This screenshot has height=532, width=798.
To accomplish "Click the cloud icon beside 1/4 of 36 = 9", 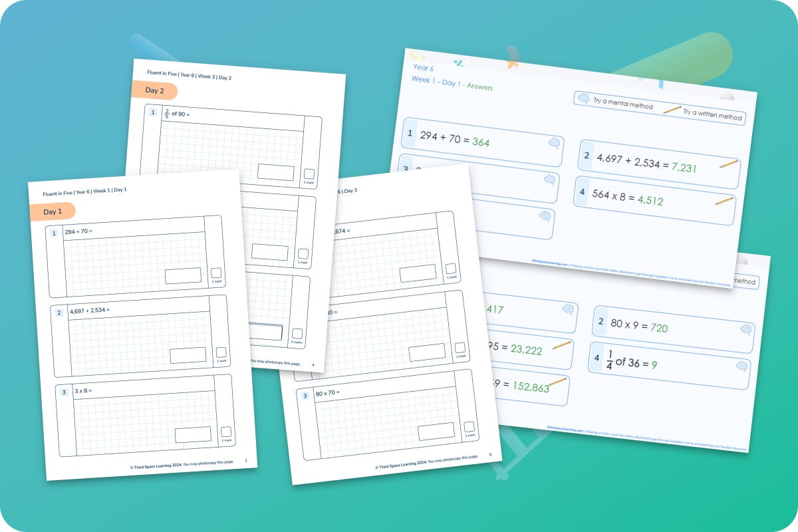I will [x=741, y=366].
